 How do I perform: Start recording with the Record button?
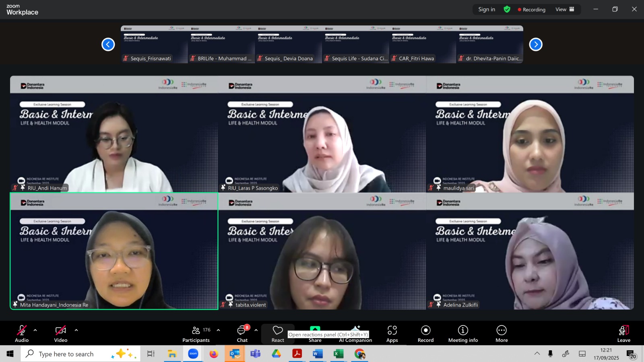425,333
